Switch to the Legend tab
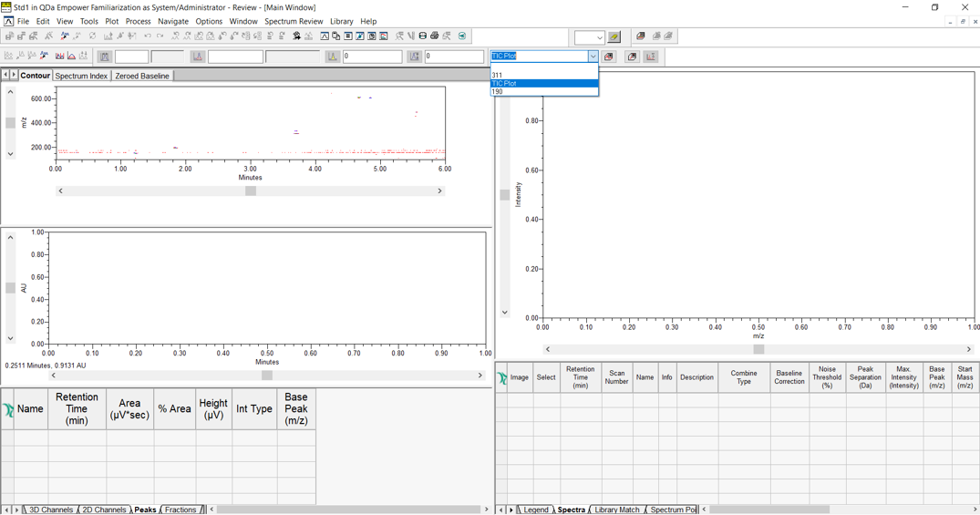980x515 pixels. (x=536, y=510)
